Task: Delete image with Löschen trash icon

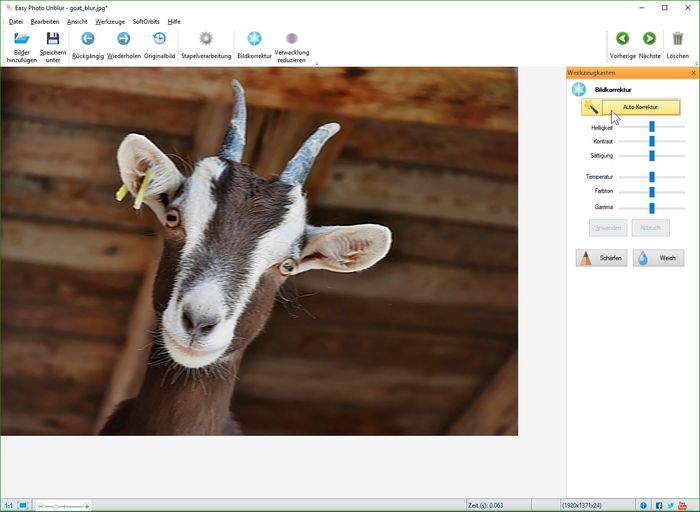Action: coord(678,39)
